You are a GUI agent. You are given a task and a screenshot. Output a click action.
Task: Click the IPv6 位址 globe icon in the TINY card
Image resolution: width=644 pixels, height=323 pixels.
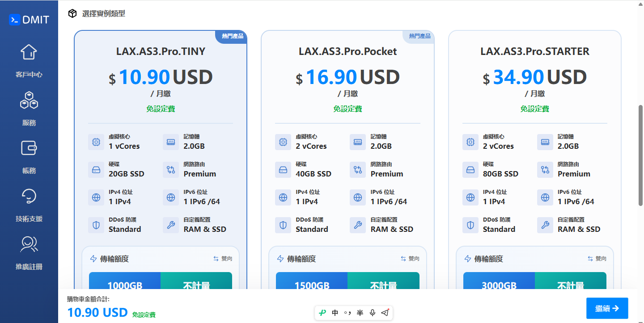click(170, 197)
